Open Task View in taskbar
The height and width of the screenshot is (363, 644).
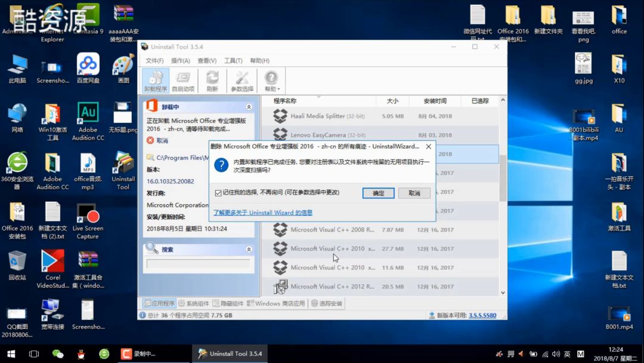click(x=34, y=354)
